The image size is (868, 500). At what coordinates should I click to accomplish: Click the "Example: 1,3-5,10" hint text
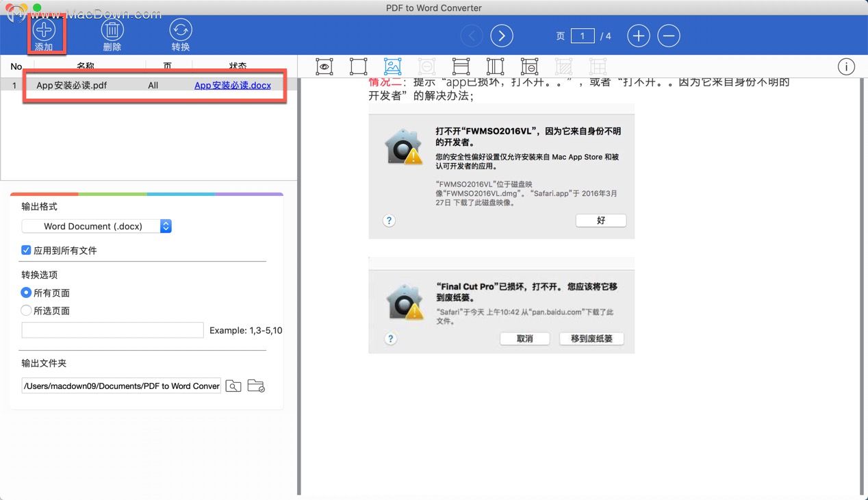coord(246,330)
